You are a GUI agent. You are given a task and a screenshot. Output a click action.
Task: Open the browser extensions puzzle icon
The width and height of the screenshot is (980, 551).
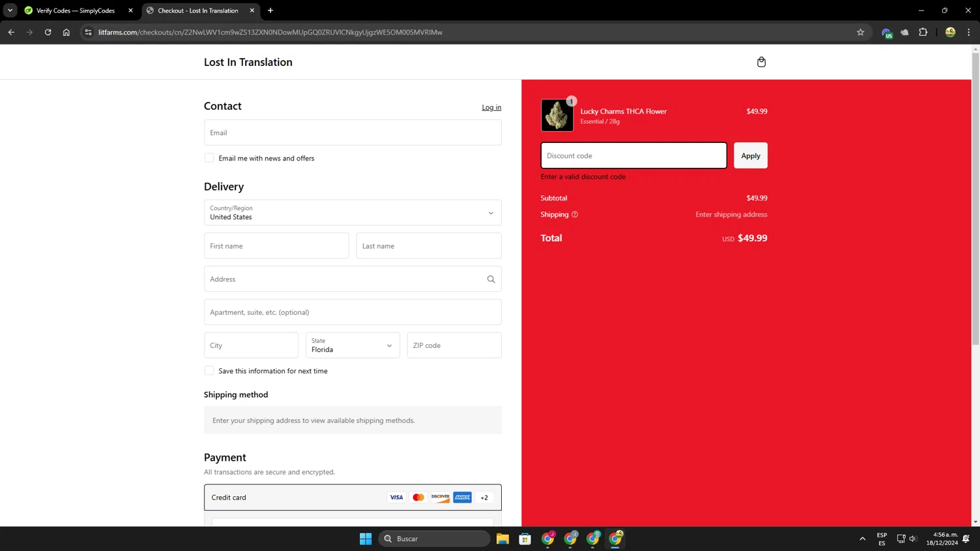tap(923, 32)
